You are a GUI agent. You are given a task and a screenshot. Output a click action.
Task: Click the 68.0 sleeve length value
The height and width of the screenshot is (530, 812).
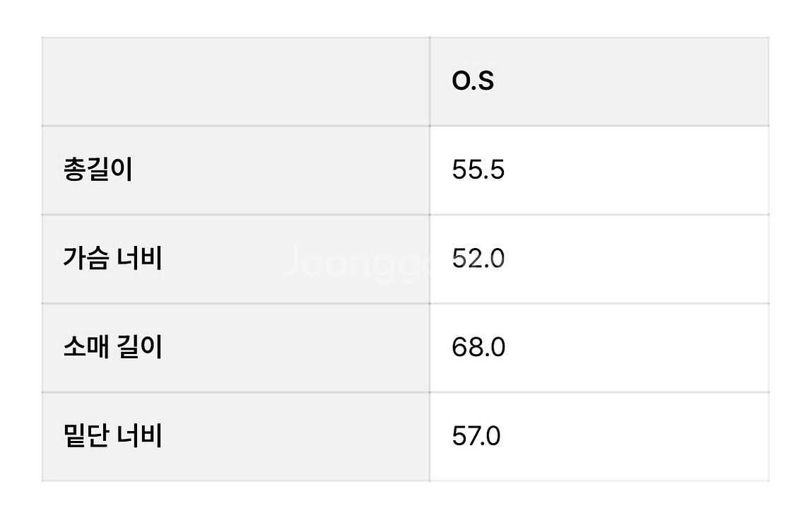(x=478, y=347)
